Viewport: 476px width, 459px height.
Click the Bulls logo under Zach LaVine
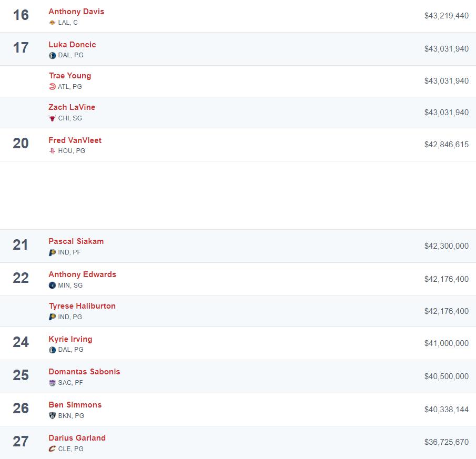[52, 118]
